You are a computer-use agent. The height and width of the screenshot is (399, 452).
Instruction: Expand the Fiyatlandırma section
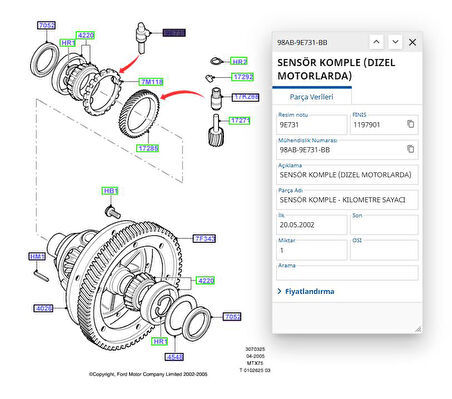[306, 291]
